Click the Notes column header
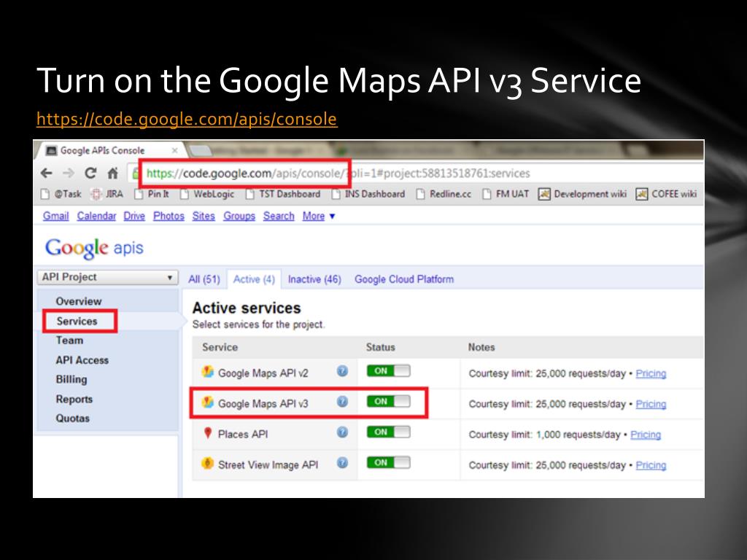 tap(481, 347)
